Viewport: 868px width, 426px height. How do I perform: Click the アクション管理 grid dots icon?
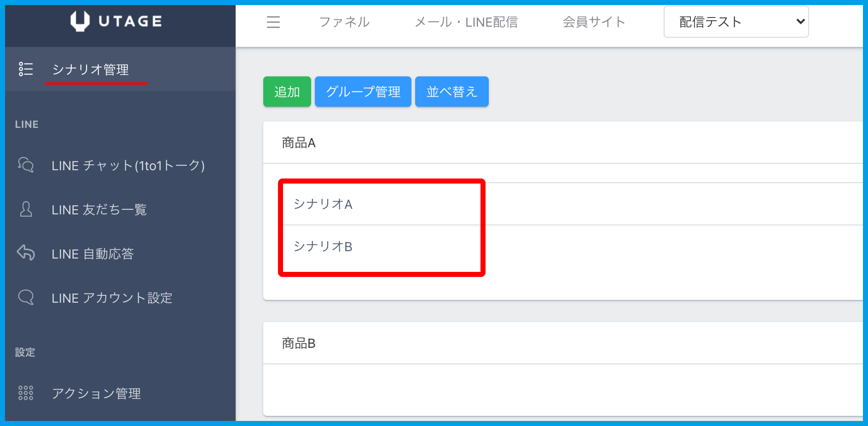[x=26, y=393]
